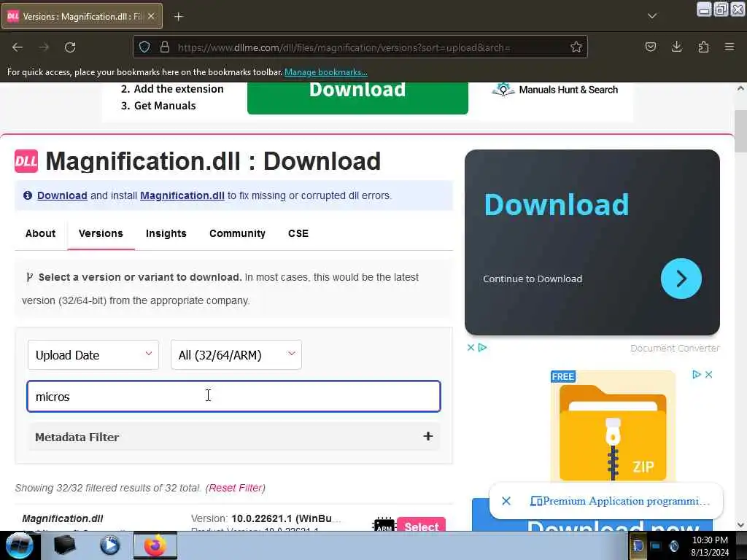Focus the filter text field containing micros
This screenshot has width=747, height=560.
tap(234, 396)
